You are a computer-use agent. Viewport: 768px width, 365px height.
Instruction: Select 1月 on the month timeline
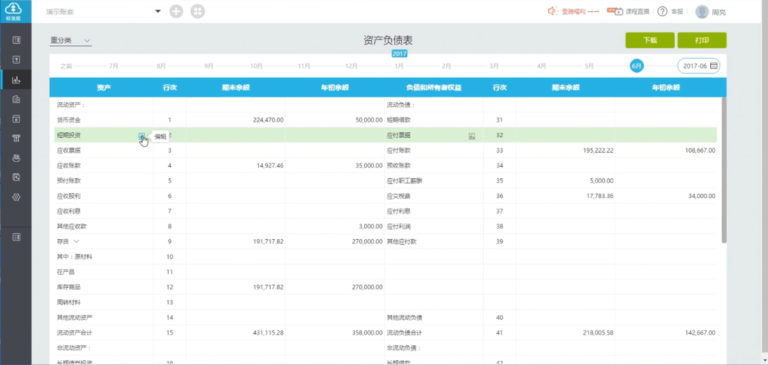[399, 66]
